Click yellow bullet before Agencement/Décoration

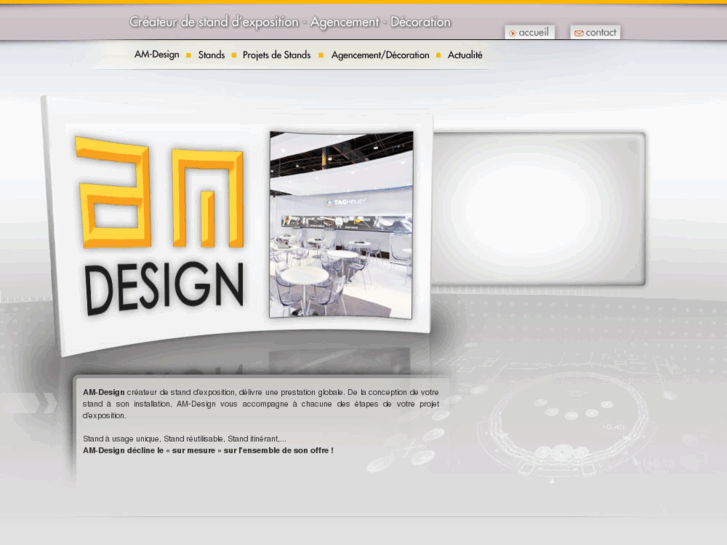point(321,56)
